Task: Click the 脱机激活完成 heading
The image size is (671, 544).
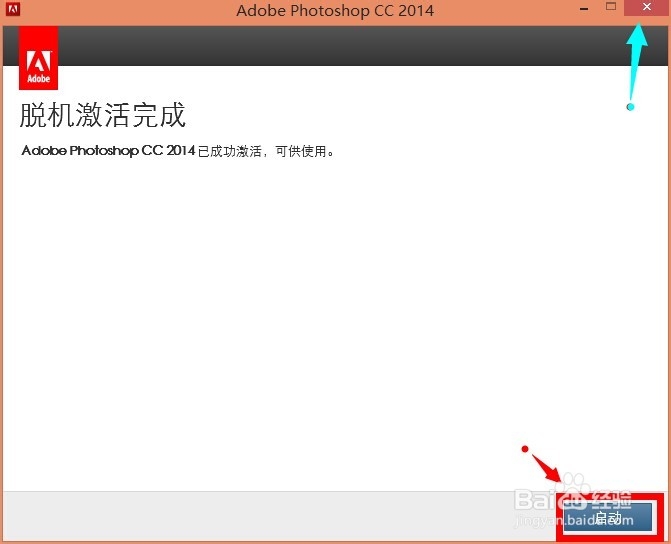Action: point(103,115)
